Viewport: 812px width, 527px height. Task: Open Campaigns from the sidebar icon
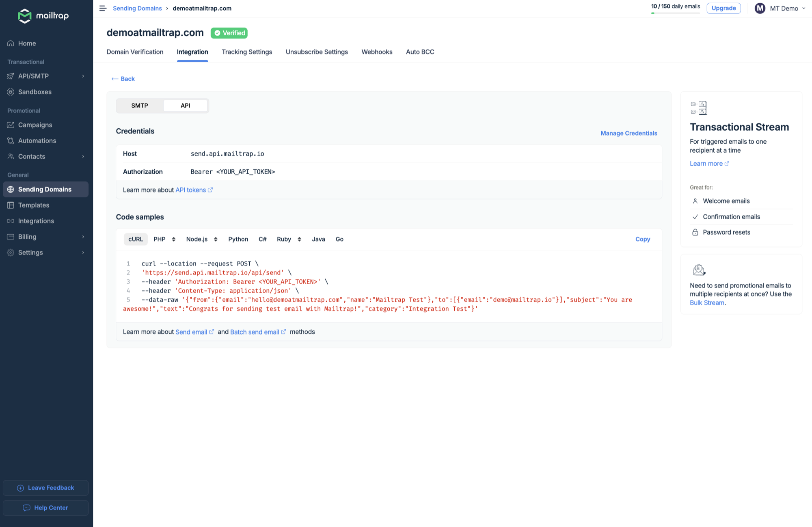tap(11, 125)
